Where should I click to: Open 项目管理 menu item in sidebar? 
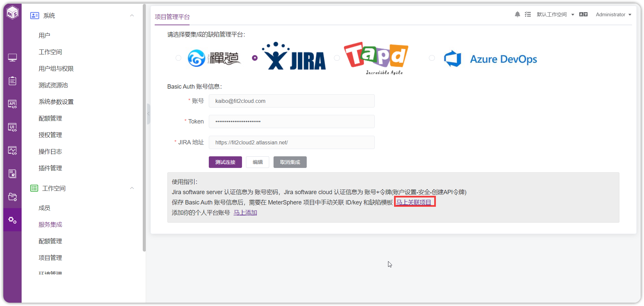[50, 258]
